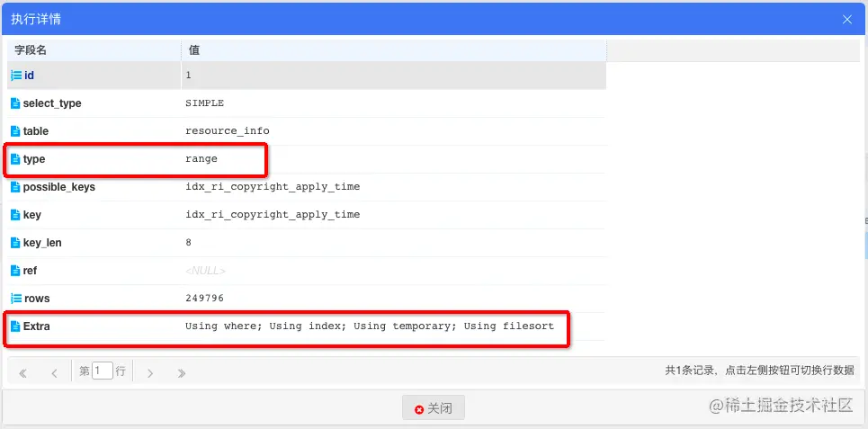The image size is (868, 429).
Task: Click the 关闭 button
Action: click(x=434, y=408)
